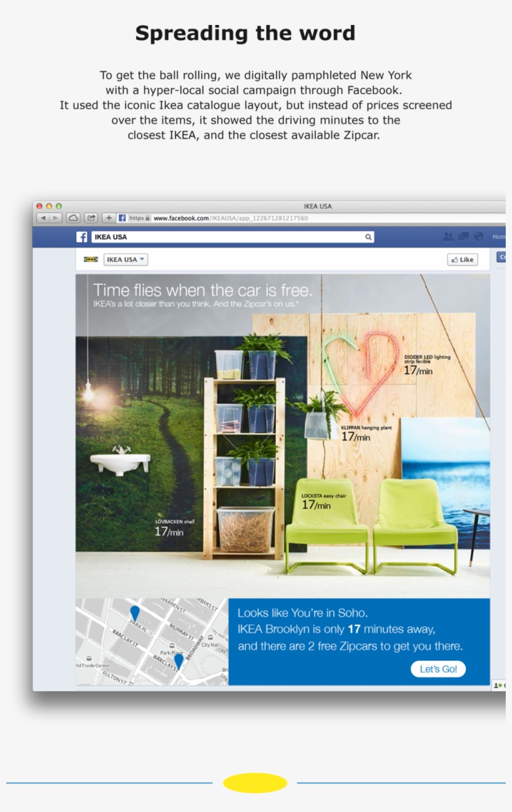Open Facebook friend requests icon
This screenshot has height=812, width=512.
pyautogui.click(x=448, y=237)
